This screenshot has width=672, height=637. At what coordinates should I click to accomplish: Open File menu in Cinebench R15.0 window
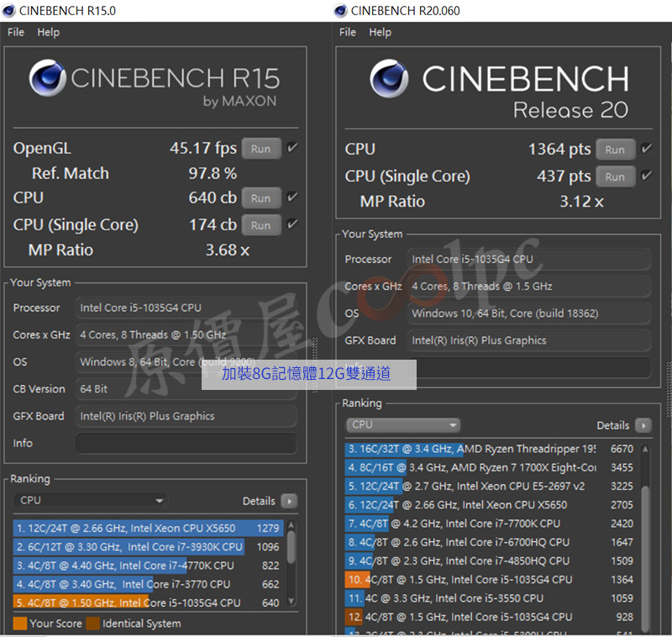coord(16,32)
